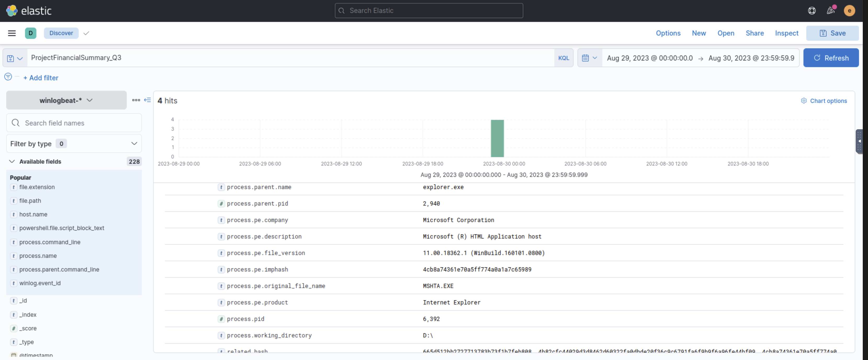
Task: Open the Options menu
Action: pyautogui.click(x=668, y=33)
